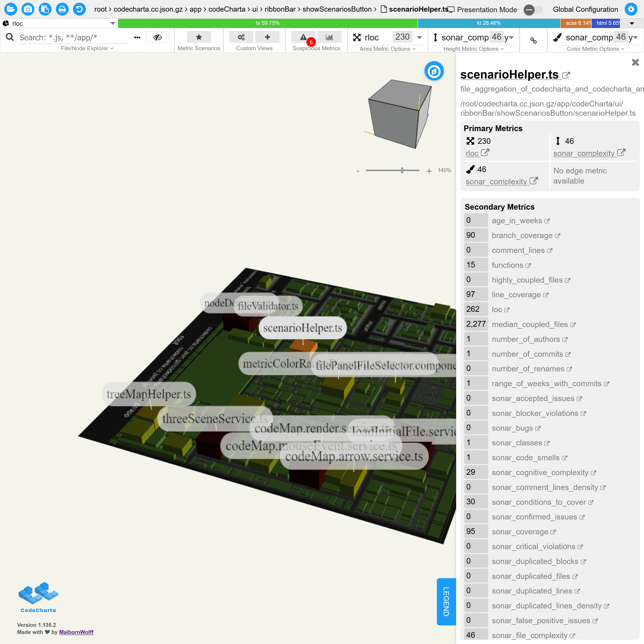
Task: Take a screenshot with the camera icon
Action: (x=28, y=9)
